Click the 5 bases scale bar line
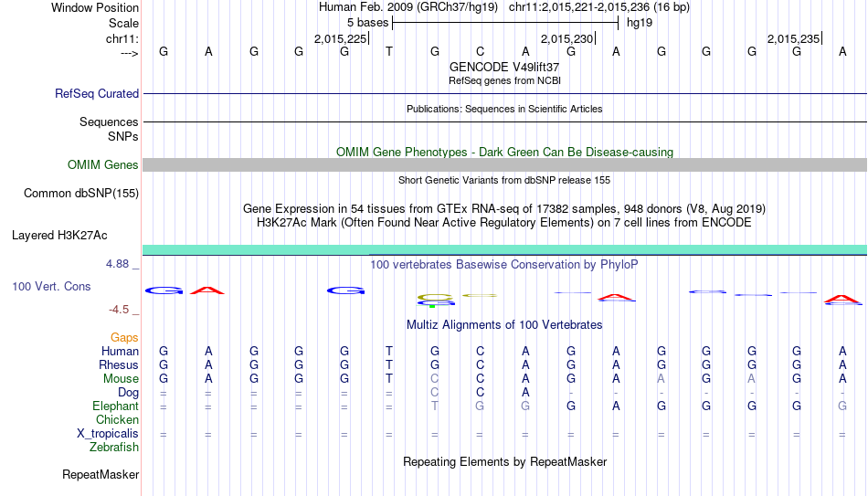 coord(505,23)
